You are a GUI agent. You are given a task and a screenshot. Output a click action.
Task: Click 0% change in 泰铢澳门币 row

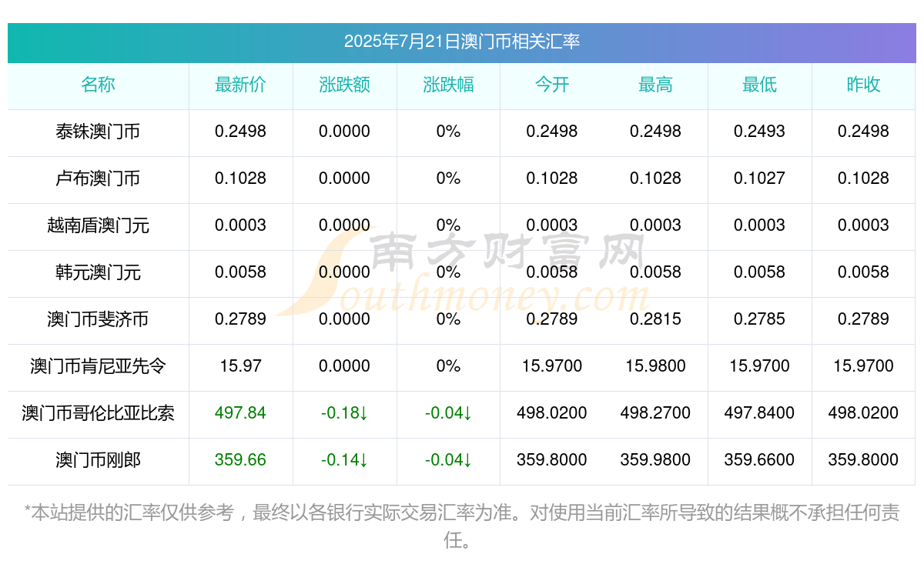tap(448, 132)
